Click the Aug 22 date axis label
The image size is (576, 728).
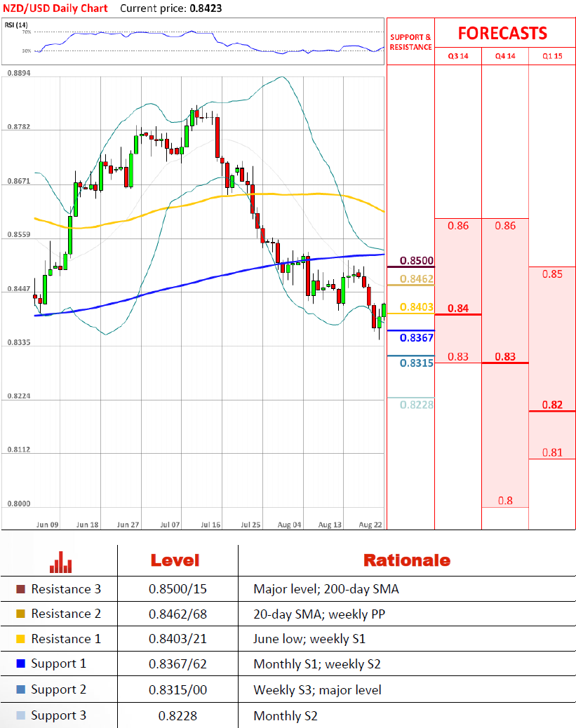[370, 525]
